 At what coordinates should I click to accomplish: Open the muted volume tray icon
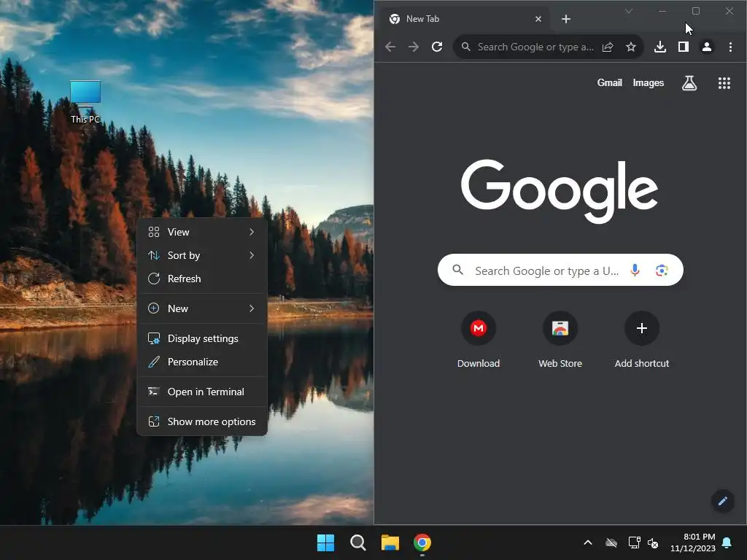[x=653, y=542]
